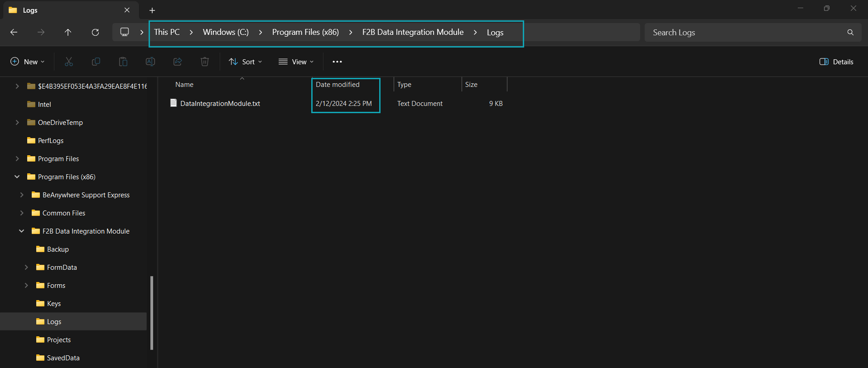Viewport: 868px width, 368px height.
Task: Click the F2B Data Integration Module breadcrumb
Action: 413,32
